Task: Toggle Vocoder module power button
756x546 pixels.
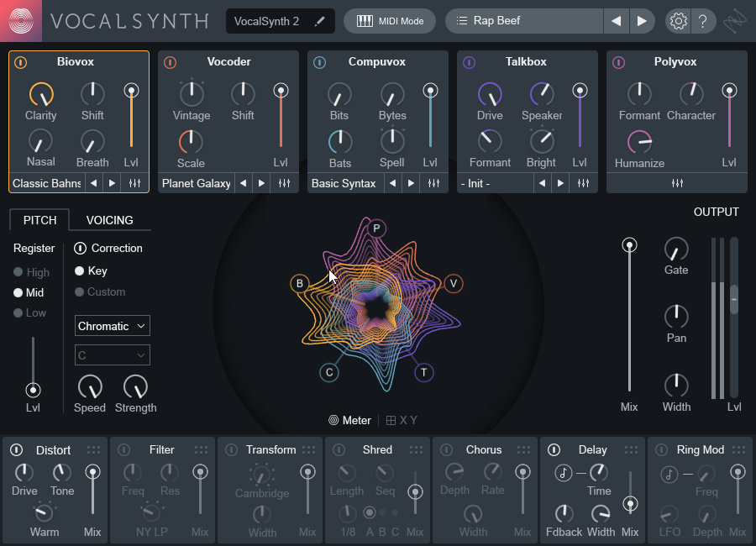Action: [171, 62]
